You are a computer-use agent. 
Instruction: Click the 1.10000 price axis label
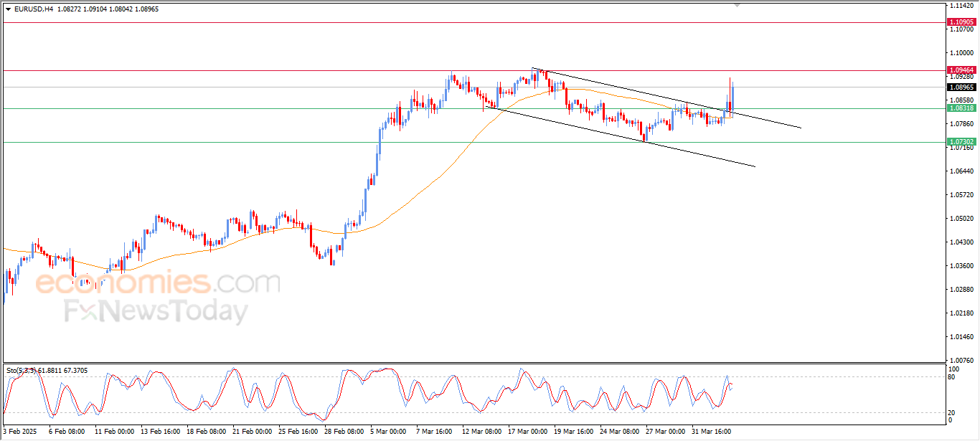960,53
